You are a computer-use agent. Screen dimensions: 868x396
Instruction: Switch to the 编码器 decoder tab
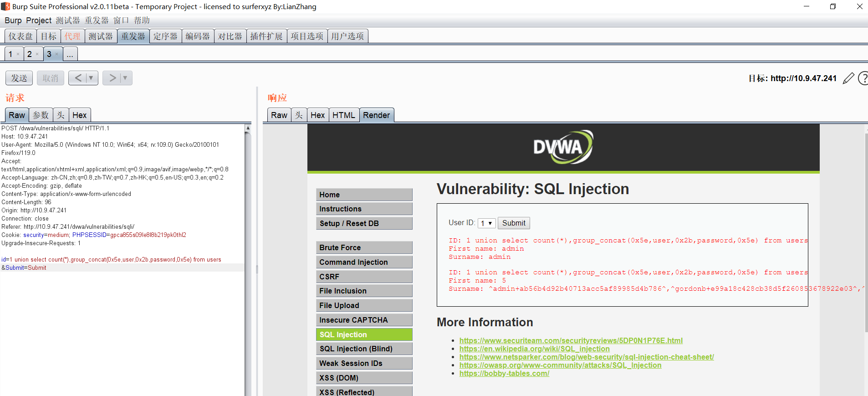(198, 36)
